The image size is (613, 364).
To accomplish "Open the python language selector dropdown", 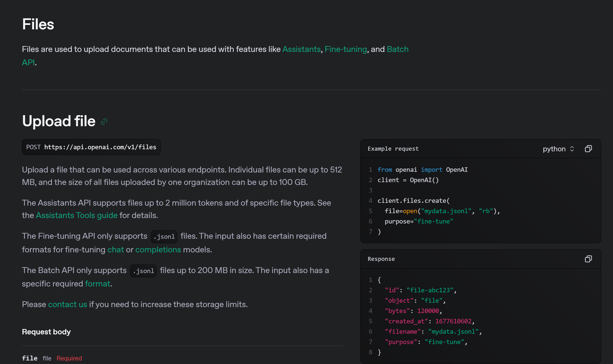I will pyautogui.click(x=558, y=149).
